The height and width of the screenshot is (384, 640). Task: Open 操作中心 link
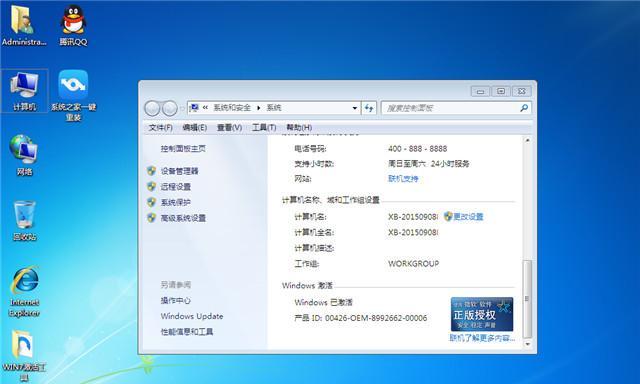tap(176, 301)
